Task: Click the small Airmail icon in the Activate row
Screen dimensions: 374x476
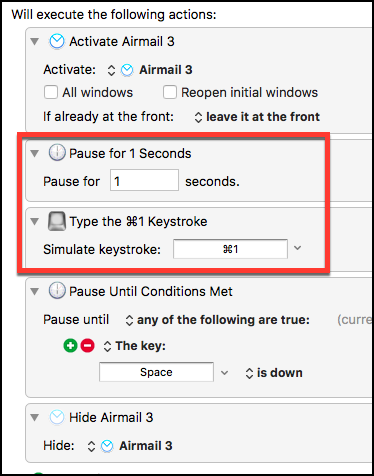Action: [x=127, y=70]
